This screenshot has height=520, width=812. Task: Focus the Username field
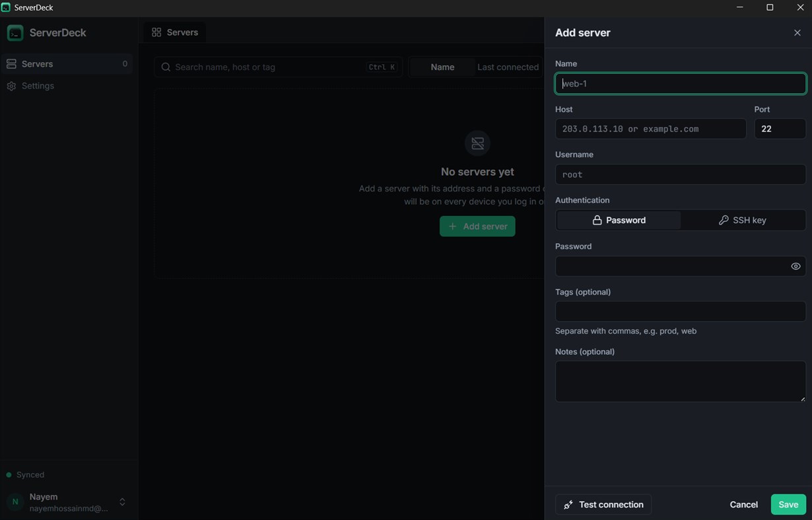pyautogui.click(x=681, y=174)
